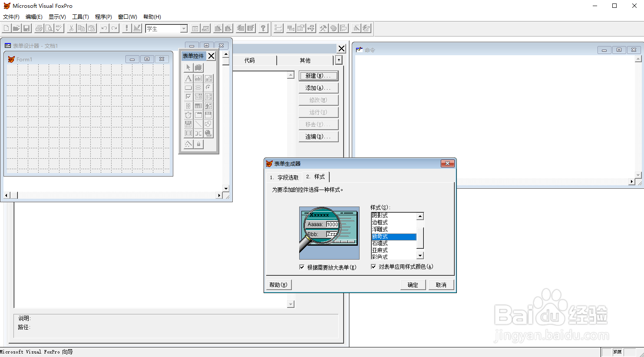Open the 工具(T) menu
The image size is (644, 357).
tap(80, 17)
